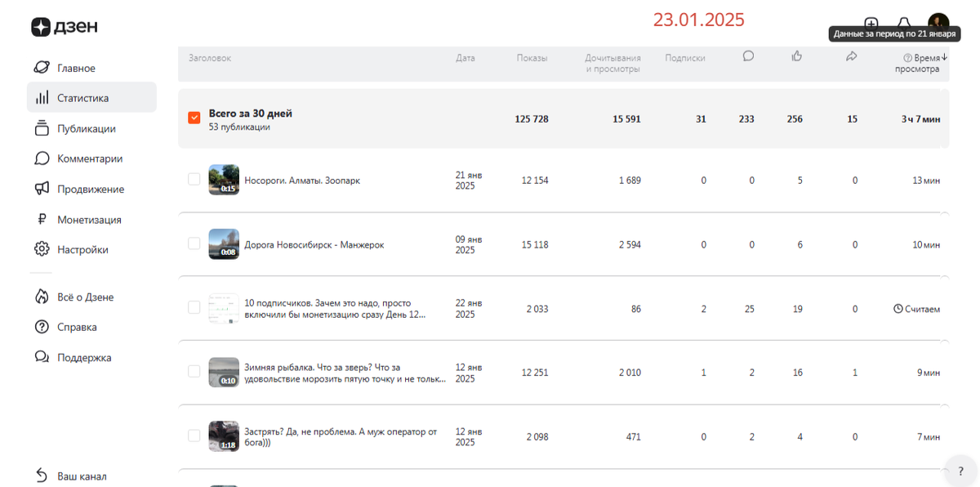This screenshot has width=980, height=487.
Task: Click the shares arrow column icon
Action: [x=852, y=56]
